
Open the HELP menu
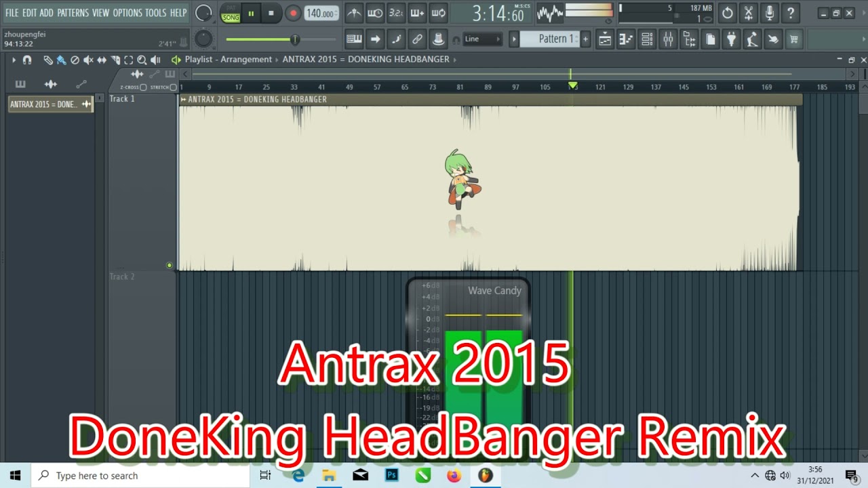[178, 13]
